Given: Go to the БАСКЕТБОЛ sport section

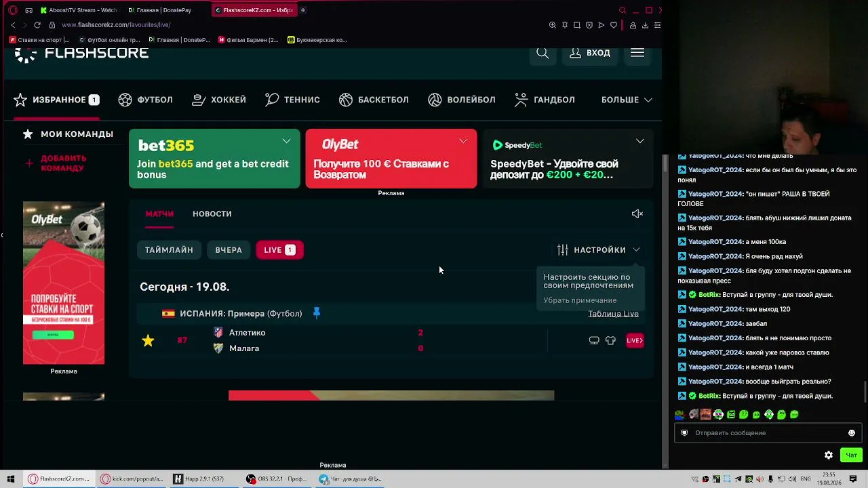Looking at the screenshot, I should (x=374, y=100).
